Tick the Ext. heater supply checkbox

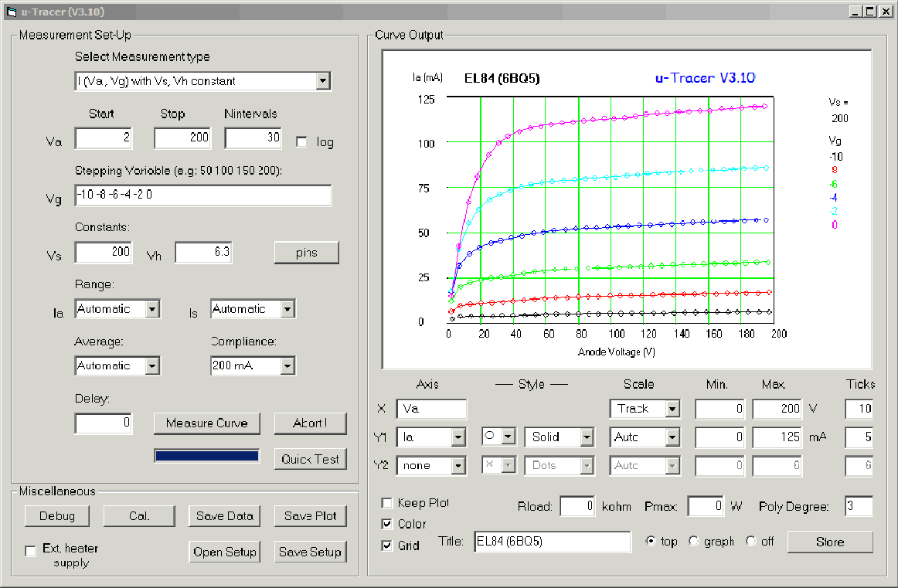pyautogui.click(x=31, y=551)
